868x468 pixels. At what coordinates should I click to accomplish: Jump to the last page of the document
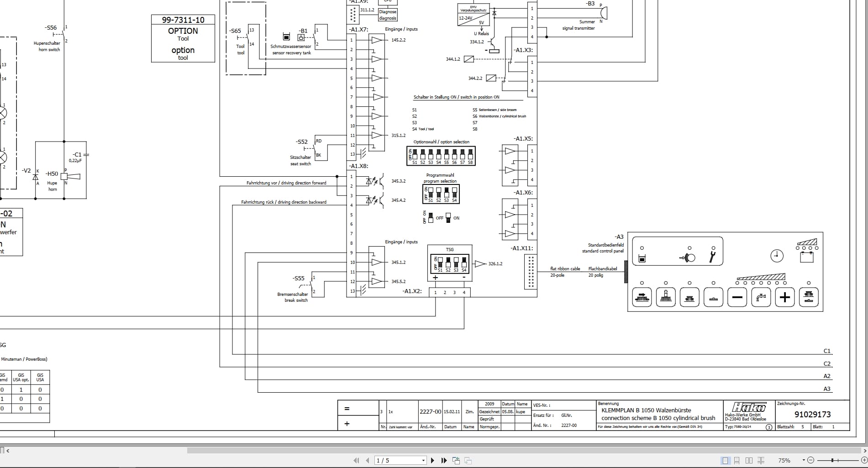point(444,460)
